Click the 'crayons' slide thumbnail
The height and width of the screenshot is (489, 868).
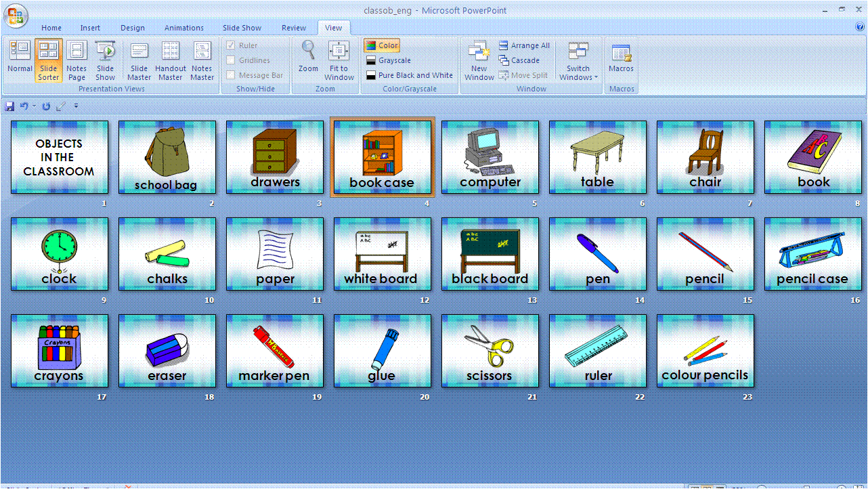60,351
